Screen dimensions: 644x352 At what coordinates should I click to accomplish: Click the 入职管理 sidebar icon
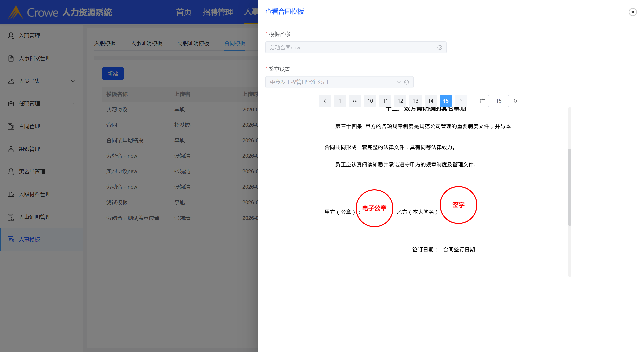pyautogui.click(x=11, y=36)
